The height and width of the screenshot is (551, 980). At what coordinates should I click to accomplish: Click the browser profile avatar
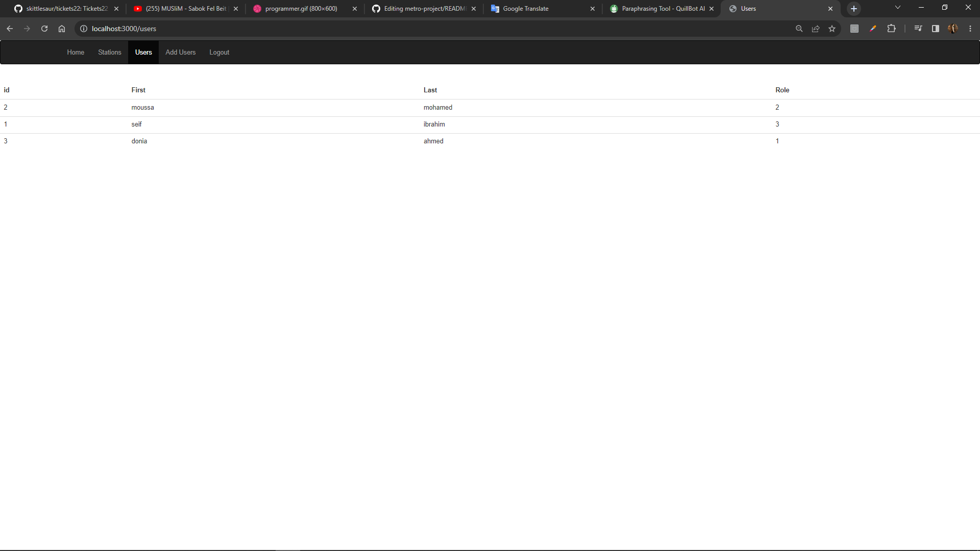(x=953, y=29)
